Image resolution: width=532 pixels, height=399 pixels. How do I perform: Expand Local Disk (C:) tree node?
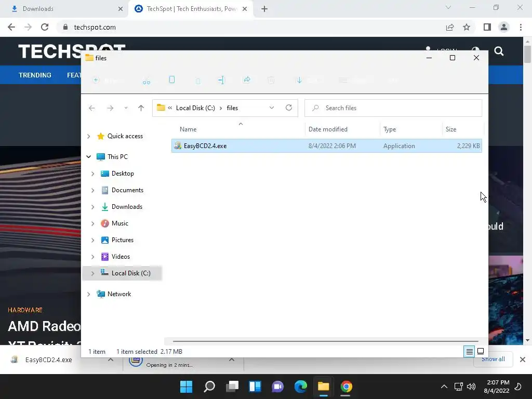click(x=92, y=273)
